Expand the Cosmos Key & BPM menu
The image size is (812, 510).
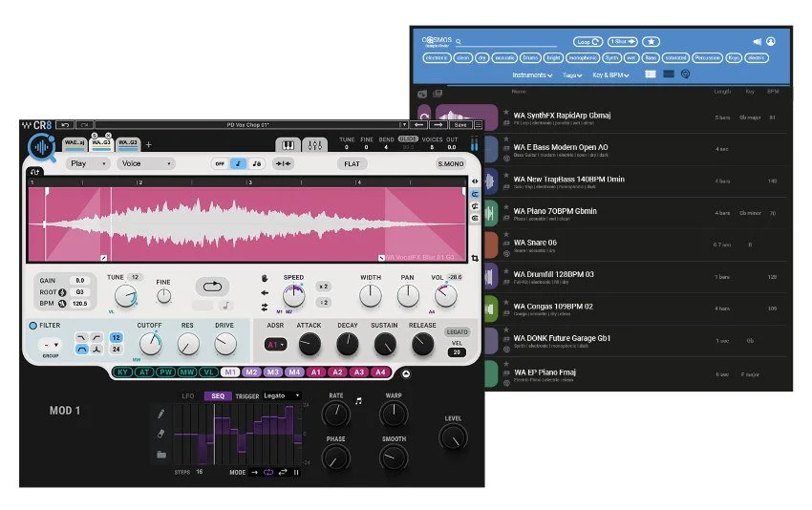[x=610, y=75]
